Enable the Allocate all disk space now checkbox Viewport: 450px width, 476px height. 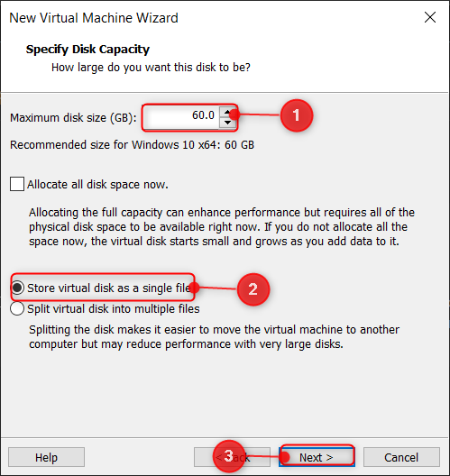tap(17, 184)
